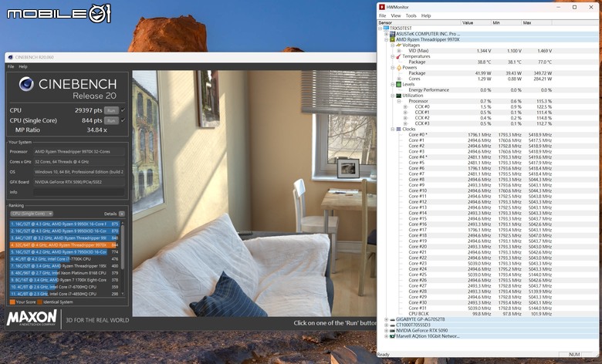This screenshot has width=602, height=364.
Task: Click the Sensor column header
Action: 419,22
